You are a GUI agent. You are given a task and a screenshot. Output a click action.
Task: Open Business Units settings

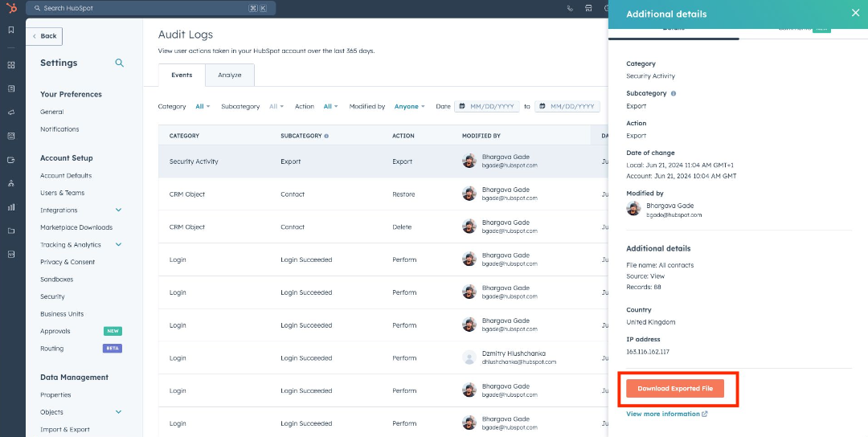62,313
